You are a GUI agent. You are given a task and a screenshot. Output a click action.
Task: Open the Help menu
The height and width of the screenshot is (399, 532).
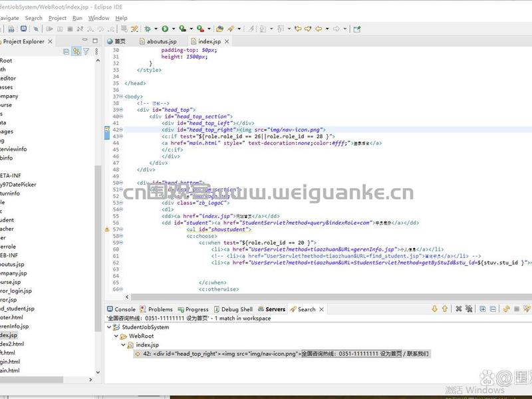tap(121, 18)
